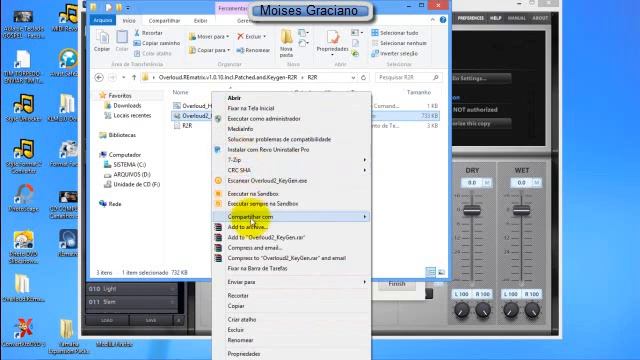640x360 pixels.
Task: Open the Arquivo ribbon tab
Action: tap(103, 20)
